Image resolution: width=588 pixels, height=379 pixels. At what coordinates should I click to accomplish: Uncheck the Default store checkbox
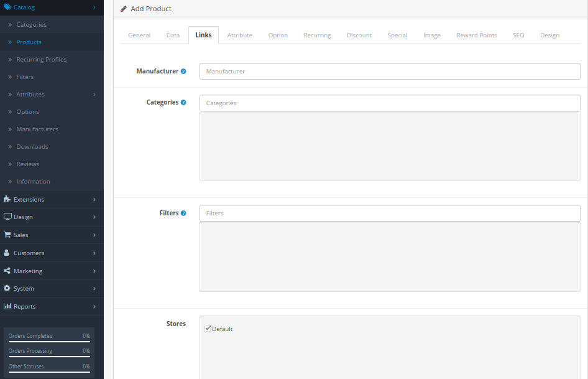click(208, 328)
